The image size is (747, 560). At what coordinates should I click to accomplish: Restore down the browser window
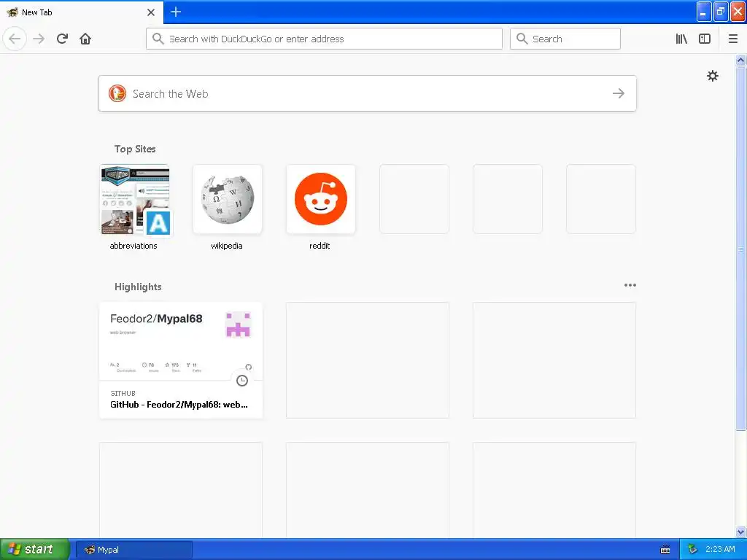tap(720, 12)
